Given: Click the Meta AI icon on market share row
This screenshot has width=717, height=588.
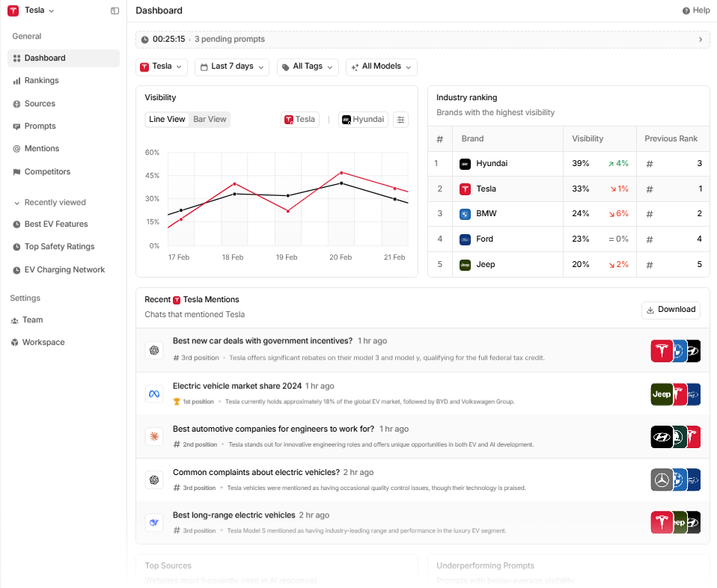Looking at the screenshot, I should pyautogui.click(x=154, y=394).
